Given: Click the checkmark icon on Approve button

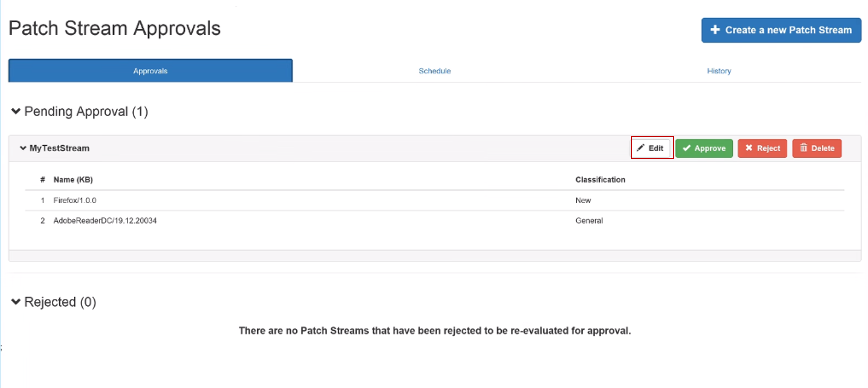Looking at the screenshot, I should point(686,148).
